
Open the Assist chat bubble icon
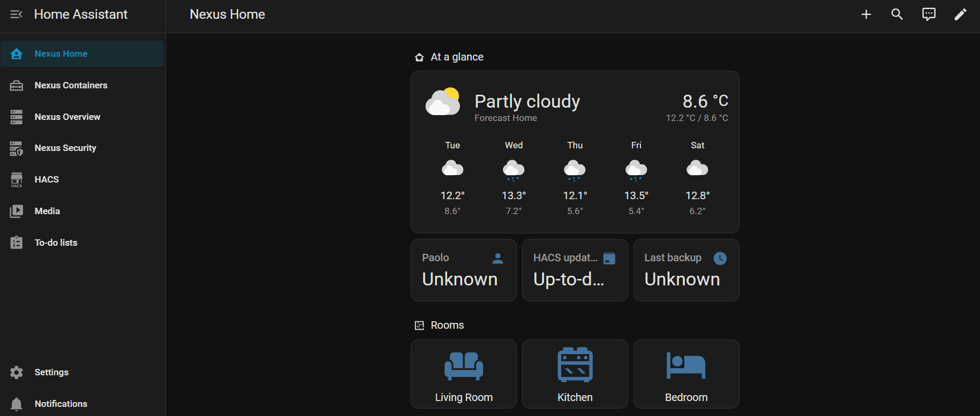(929, 14)
